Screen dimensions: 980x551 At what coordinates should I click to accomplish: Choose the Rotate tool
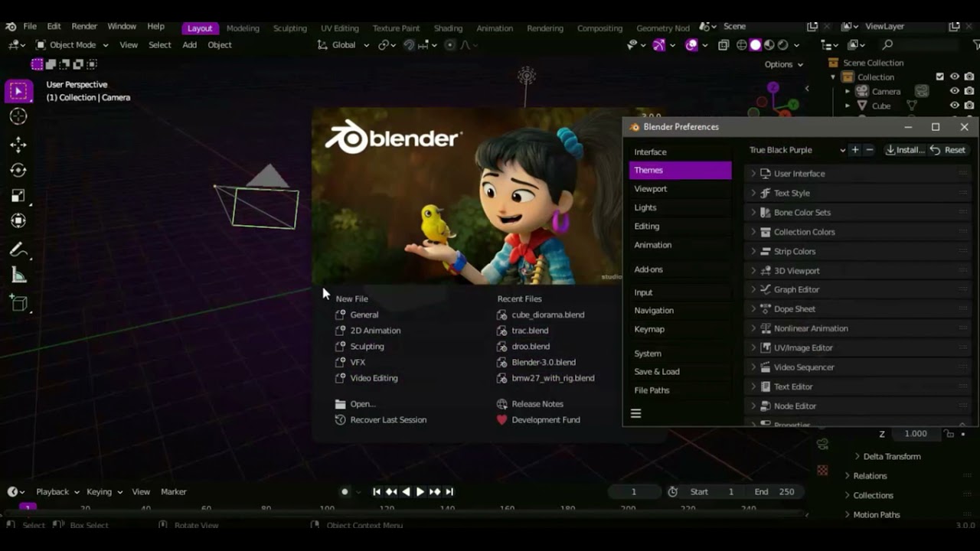coord(18,170)
